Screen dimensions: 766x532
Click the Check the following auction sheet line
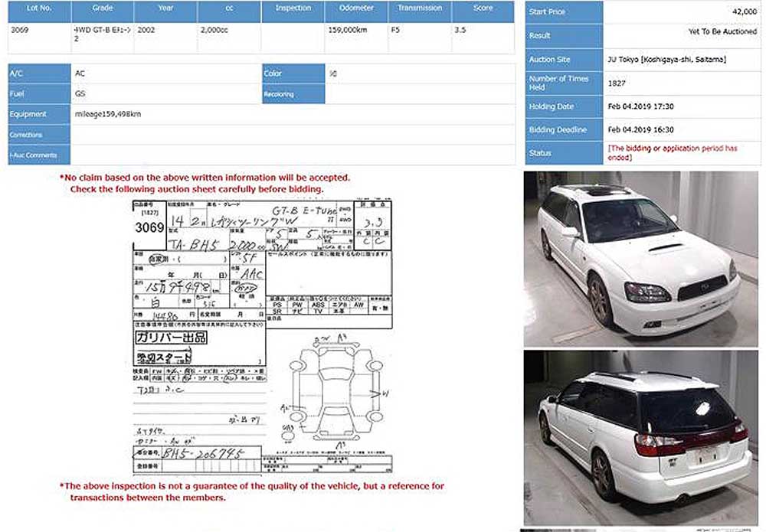point(196,189)
